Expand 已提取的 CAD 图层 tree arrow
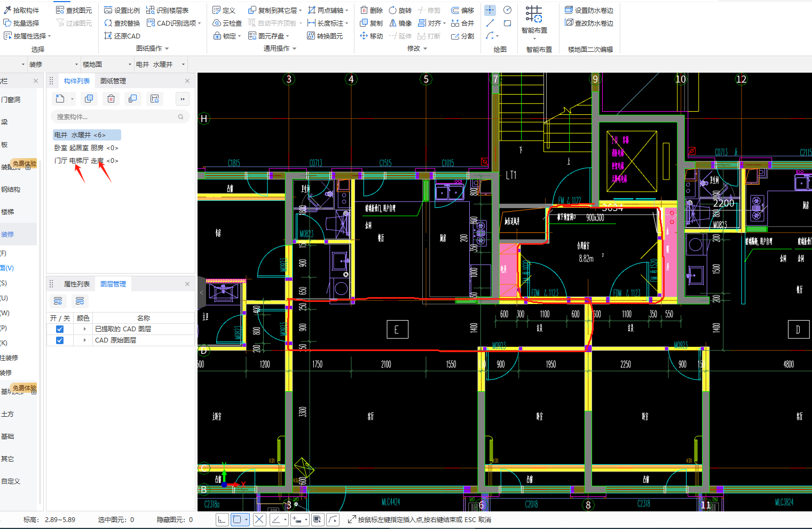 pos(84,329)
